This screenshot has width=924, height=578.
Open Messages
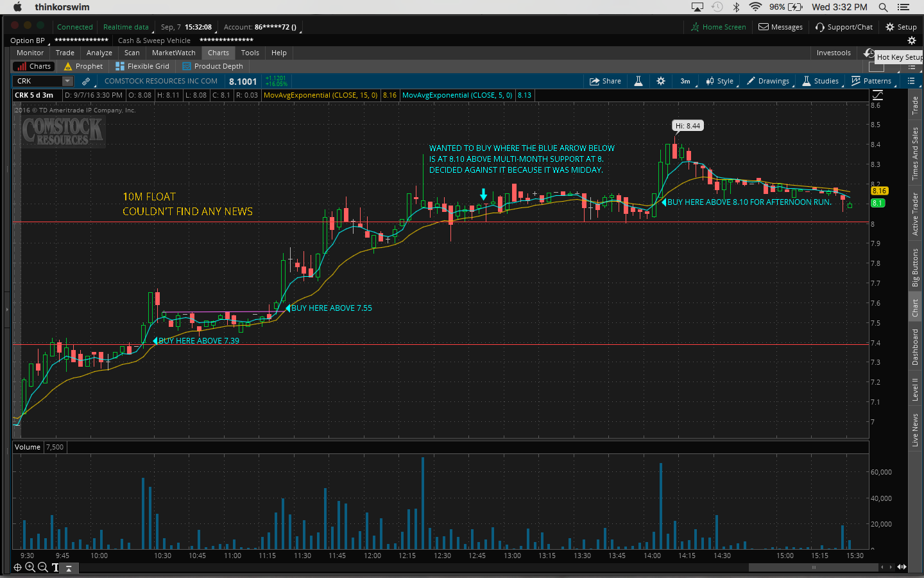pyautogui.click(x=780, y=27)
